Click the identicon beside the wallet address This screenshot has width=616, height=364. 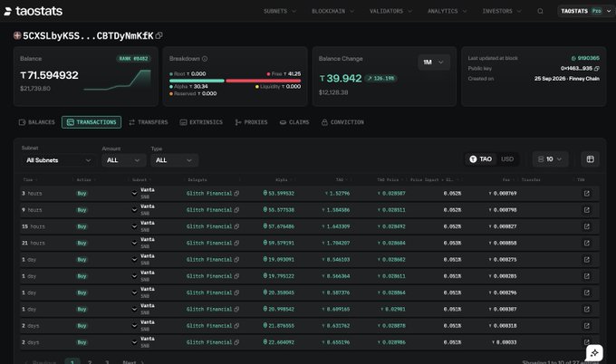(17, 35)
